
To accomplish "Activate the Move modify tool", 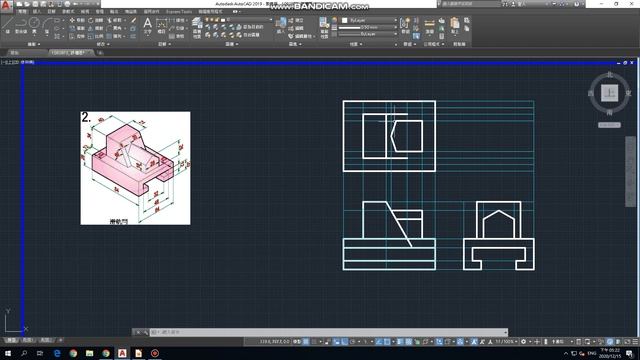I will coord(77,20).
